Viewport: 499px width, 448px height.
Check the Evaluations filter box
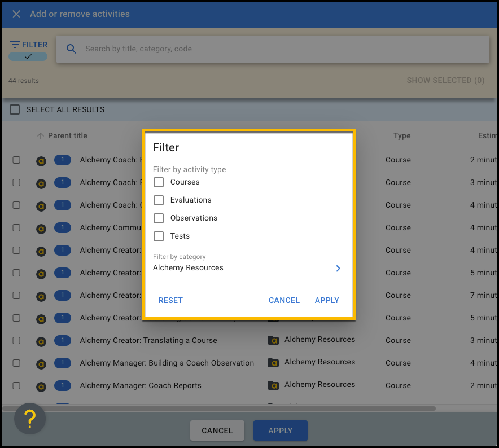coord(159,200)
